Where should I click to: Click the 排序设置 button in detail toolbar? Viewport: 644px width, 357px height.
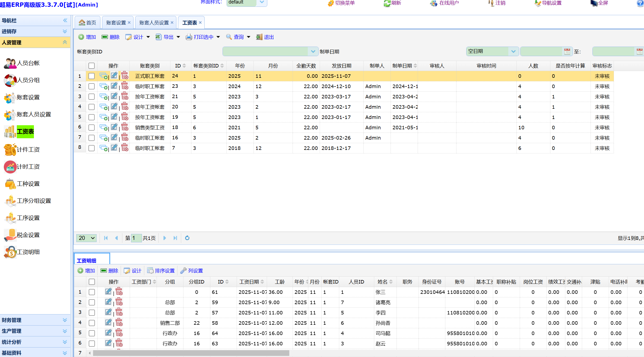pyautogui.click(x=161, y=271)
